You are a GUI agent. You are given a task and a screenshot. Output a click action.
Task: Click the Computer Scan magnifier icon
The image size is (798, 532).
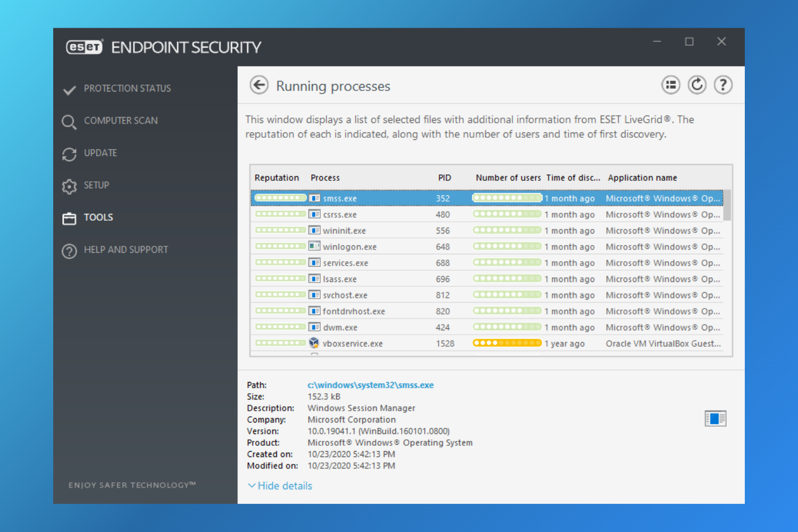coord(69,122)
